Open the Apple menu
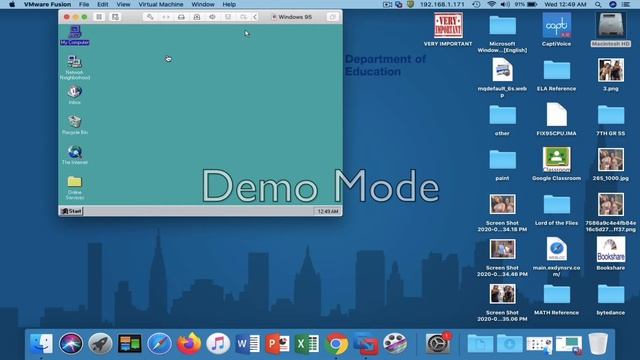 12,4
